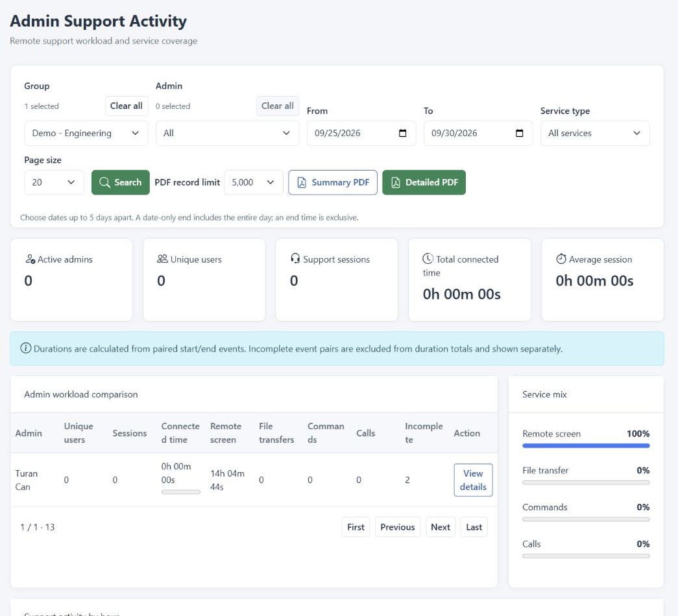The image size is (678, 616).
Task: Go to the First page
Action: point(356,527)
